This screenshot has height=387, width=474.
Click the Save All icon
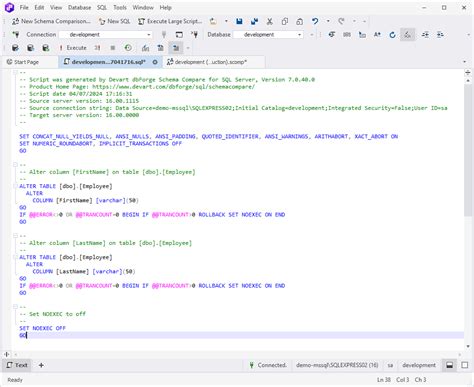pos(254,21)
